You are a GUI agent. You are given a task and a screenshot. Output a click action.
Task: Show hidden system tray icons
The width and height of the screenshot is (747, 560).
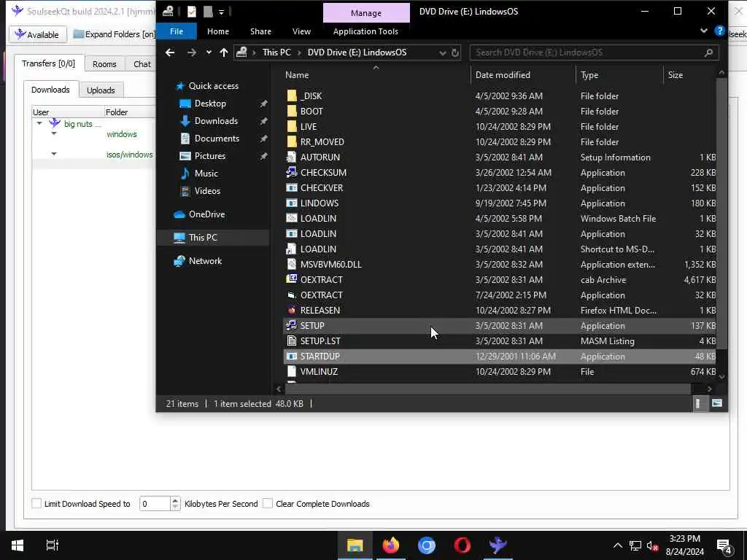coord(617,545)
